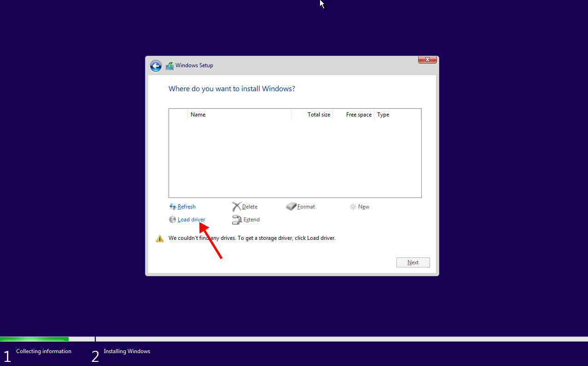Viewport: 588px width, 366px height.
Task: Click the Type column header
Action: 397,115
